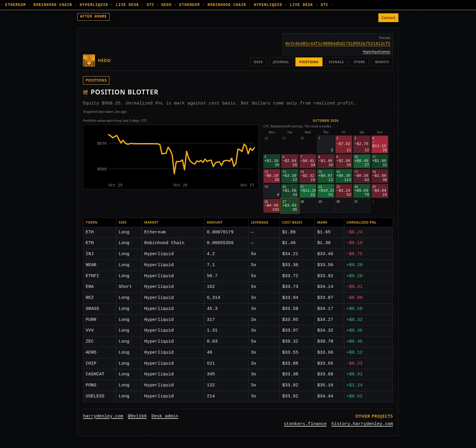Click the USELESS token name
Viewport: 476px width, 448px height.
pyautogui.click(x=95, y=396)
